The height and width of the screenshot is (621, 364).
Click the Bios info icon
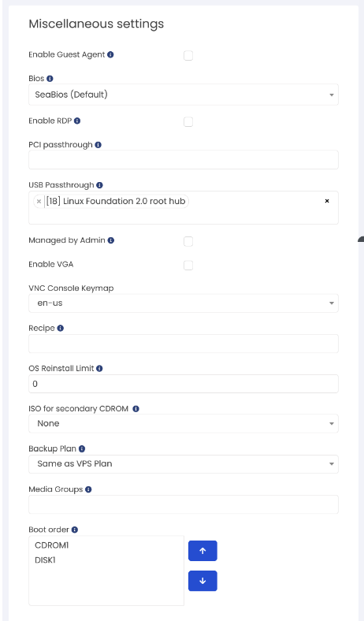click(50, 79)
